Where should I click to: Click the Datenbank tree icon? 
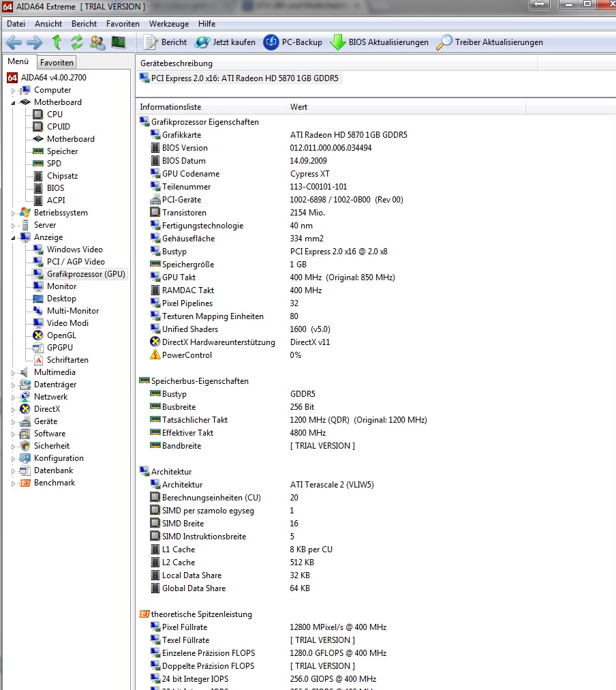pyautogui.click(x=25, y=470)
